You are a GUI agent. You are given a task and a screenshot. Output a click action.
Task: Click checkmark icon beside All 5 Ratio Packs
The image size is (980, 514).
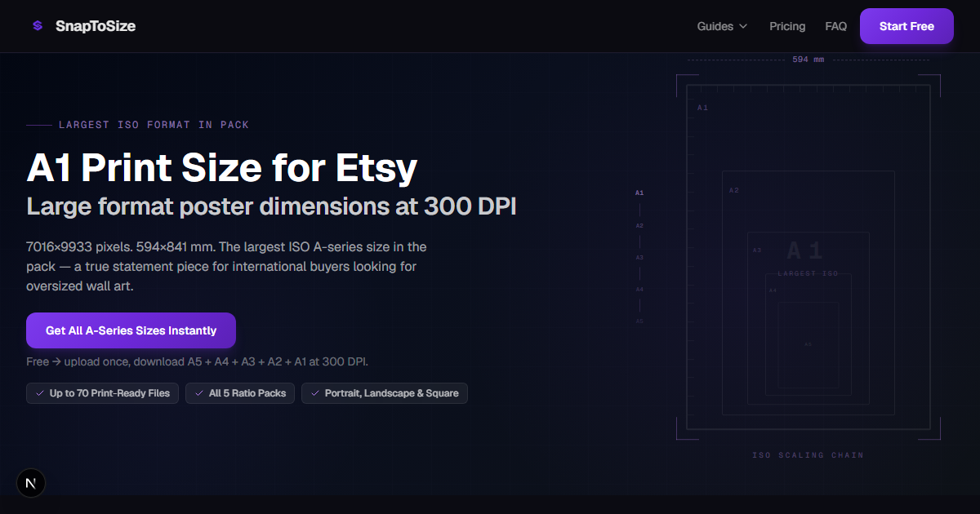coord(199,393)
